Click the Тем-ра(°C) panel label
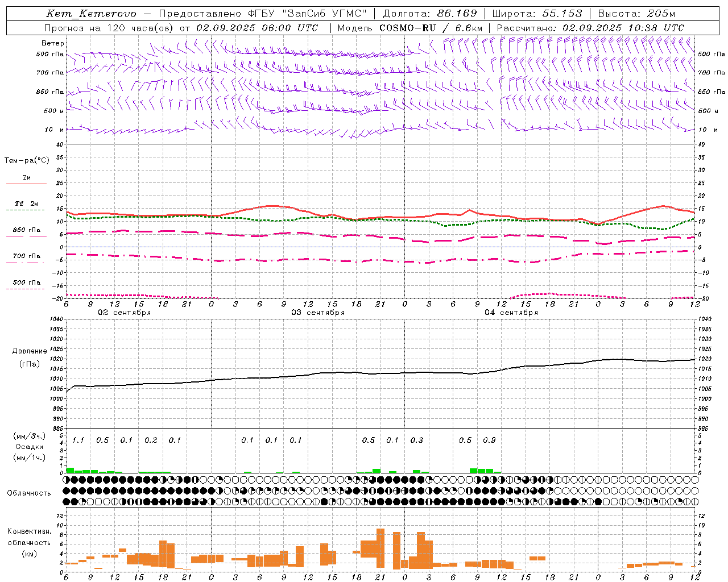 coord(27,161)
